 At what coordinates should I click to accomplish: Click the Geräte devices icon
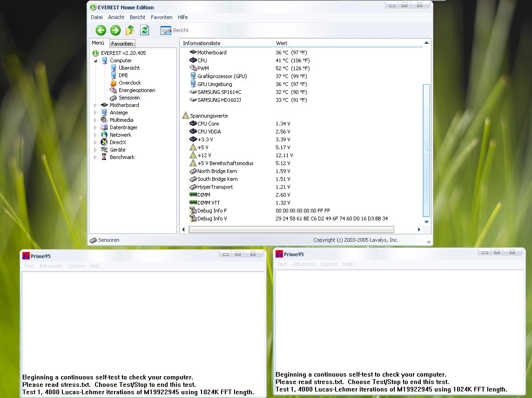point(104,150)
